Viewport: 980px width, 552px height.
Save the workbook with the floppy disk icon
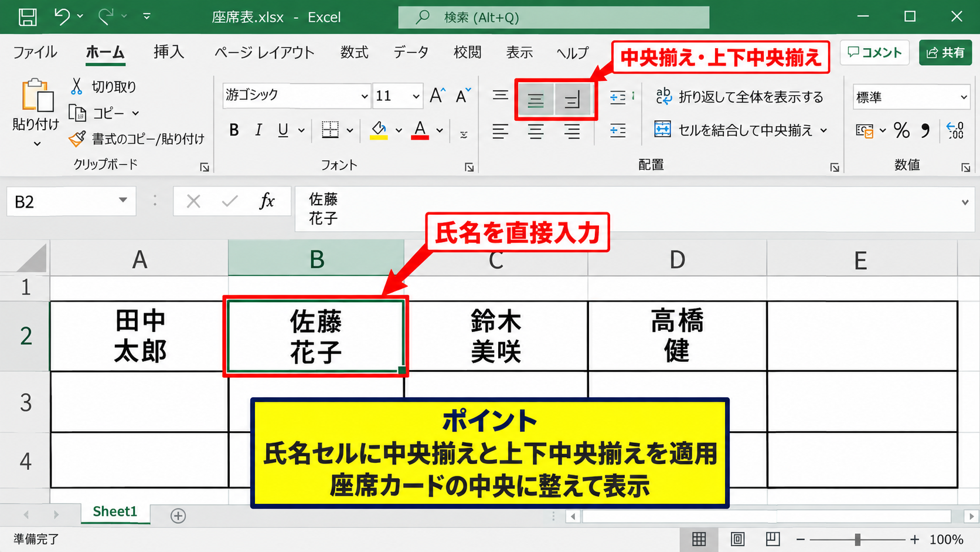[x=28, y=17]
